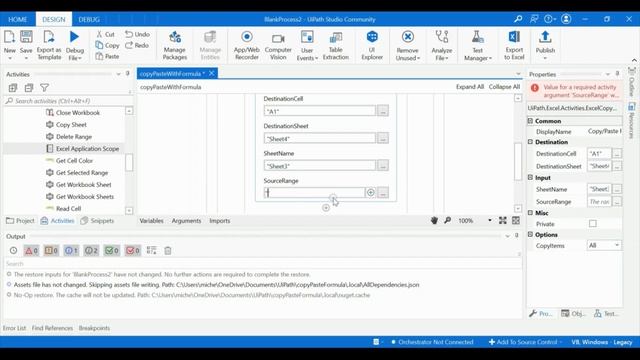
Task: Open expression editor for DestinationSheet field
Action: [x=383, y=138]
